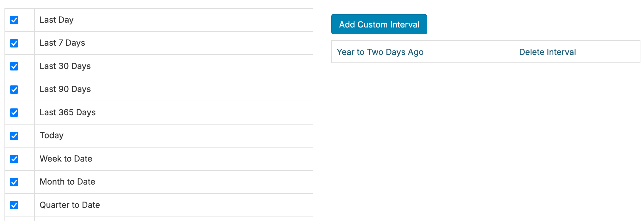This screenshot has width=644, height=221.
Task: Uncheck the Last Day checkbox
Action: pos(14,20)
